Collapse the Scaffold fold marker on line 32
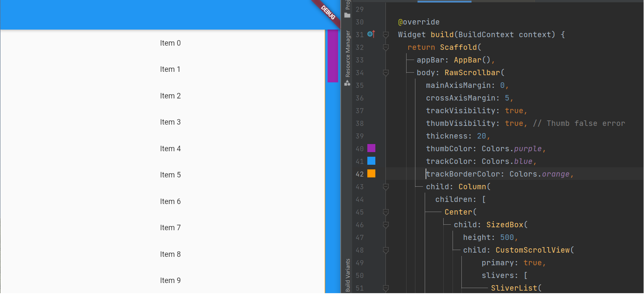This screenshot has height=294, width=644. [x=385, y=47]
